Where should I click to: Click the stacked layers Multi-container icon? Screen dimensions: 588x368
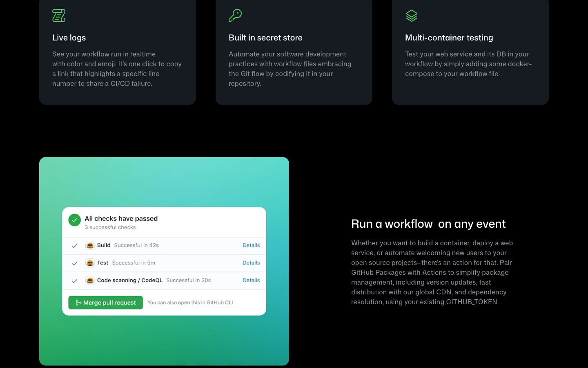click(x=412, y=16)
